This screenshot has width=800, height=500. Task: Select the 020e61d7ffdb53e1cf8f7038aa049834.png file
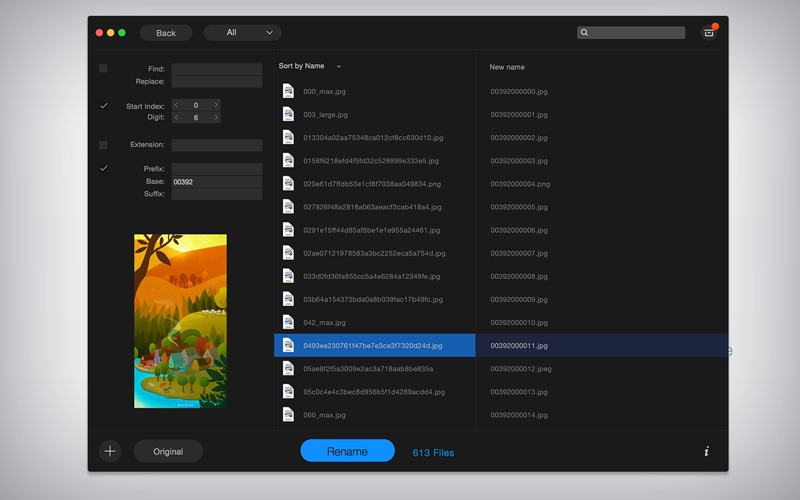click(x=372, y=184)
